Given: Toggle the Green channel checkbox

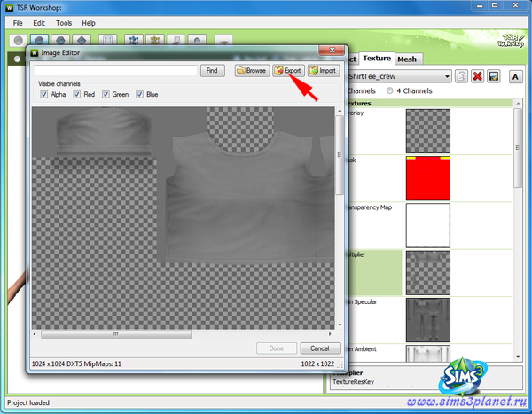Looking at the screenshot, I should 106,94.
